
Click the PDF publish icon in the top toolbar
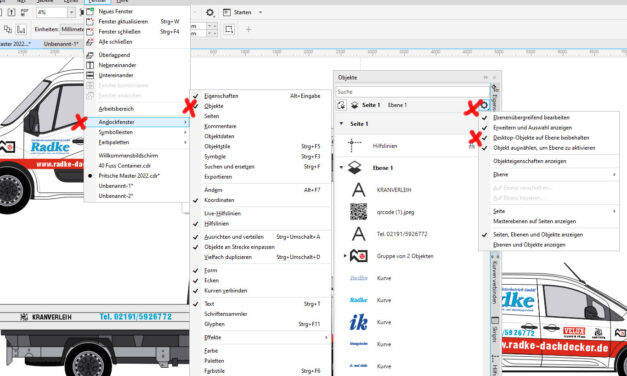point(24,12)
